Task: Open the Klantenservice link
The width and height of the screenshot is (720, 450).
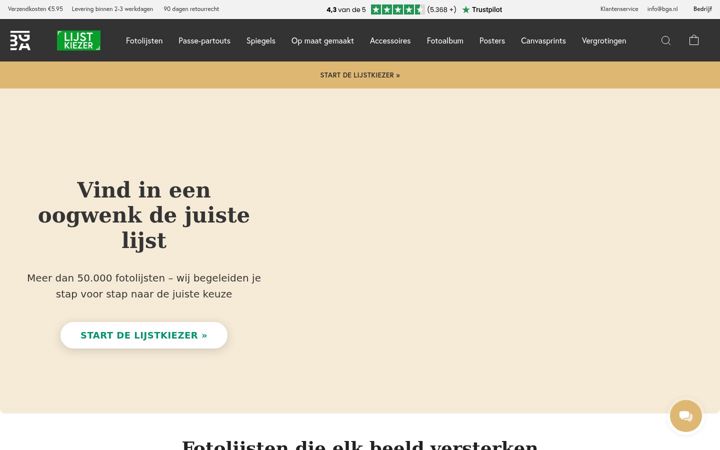Action: coord(619,9)
